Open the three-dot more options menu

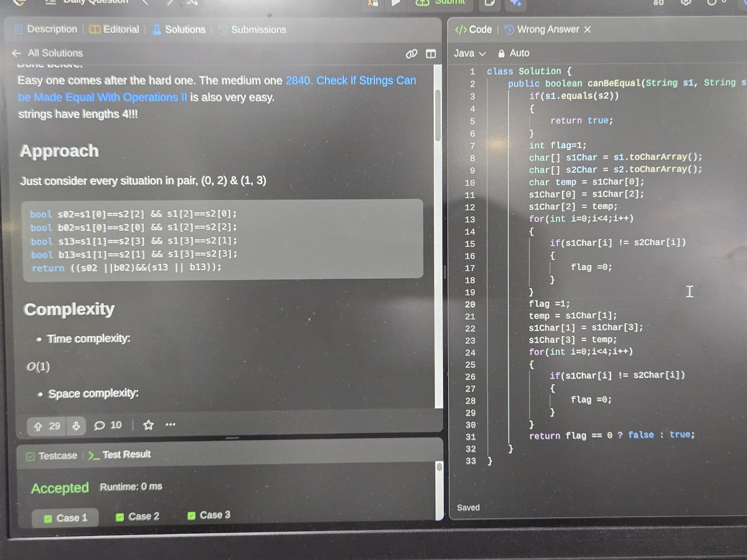171,426
